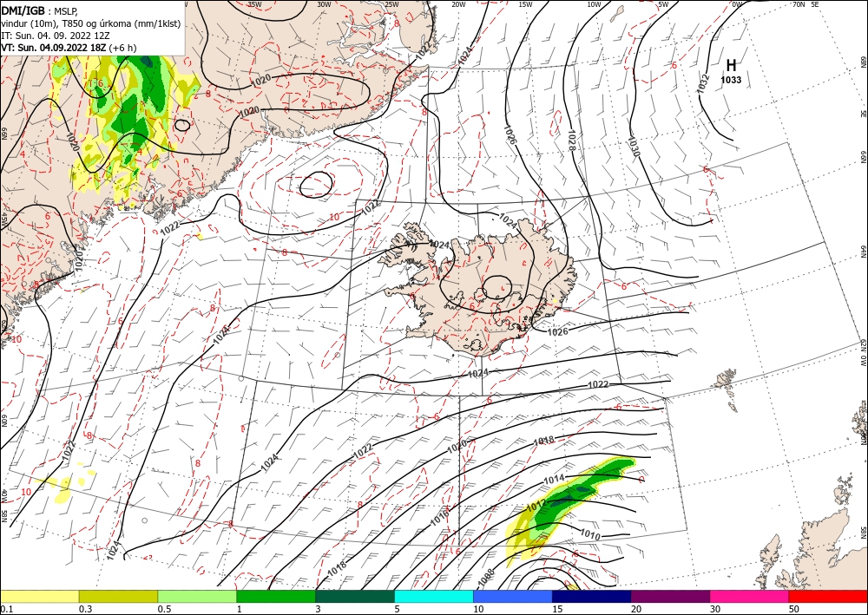Screen dimensions: 868x615
Task: Click the 'VT: Sun. 04.09.2022 18Z (+6 h)' line
Action: [69, 48]
